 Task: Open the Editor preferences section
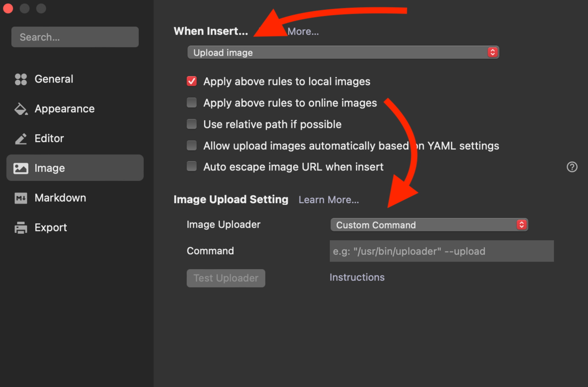pos(49,139)
